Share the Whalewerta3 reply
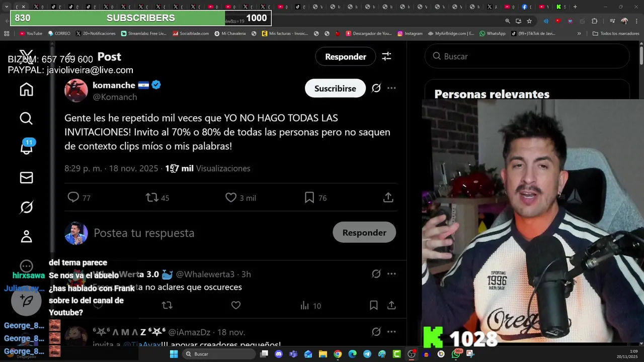The width and height of the screenshot is (644, 362). [x=391, y=305]
